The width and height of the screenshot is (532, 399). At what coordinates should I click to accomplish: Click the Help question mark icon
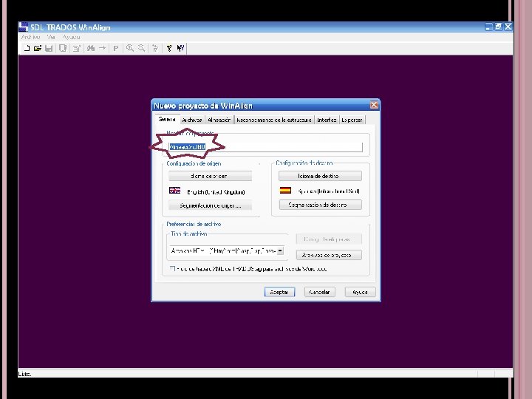click(x=169, y=48)
